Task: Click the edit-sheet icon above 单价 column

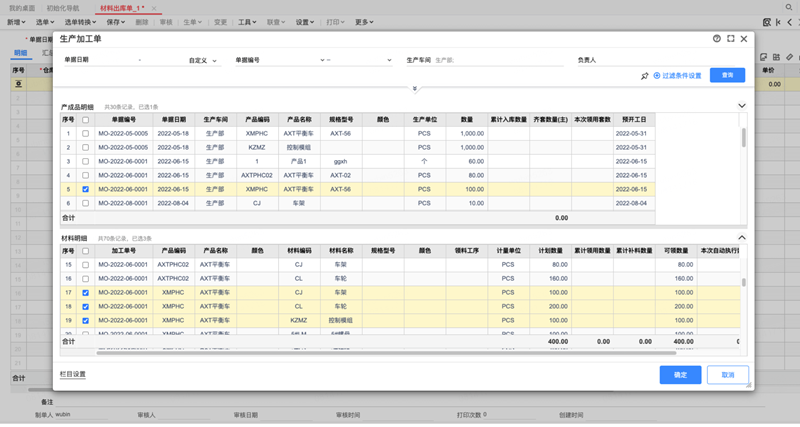Action: [763, 57]
